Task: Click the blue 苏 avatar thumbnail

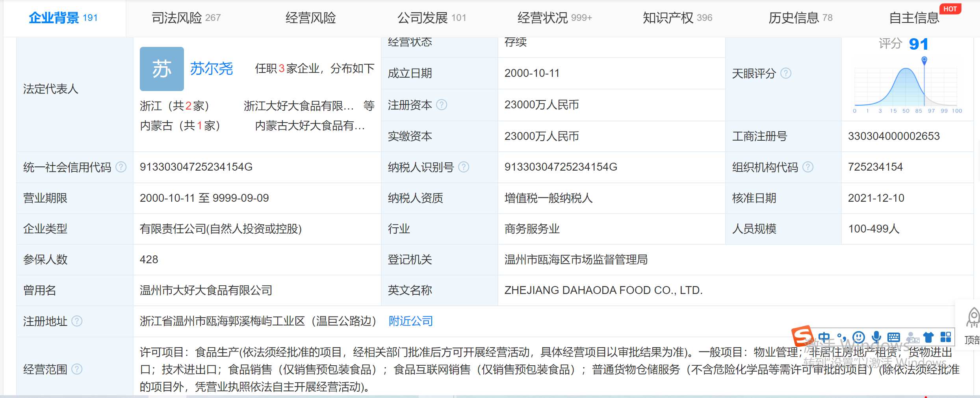Action: point(161,69)
